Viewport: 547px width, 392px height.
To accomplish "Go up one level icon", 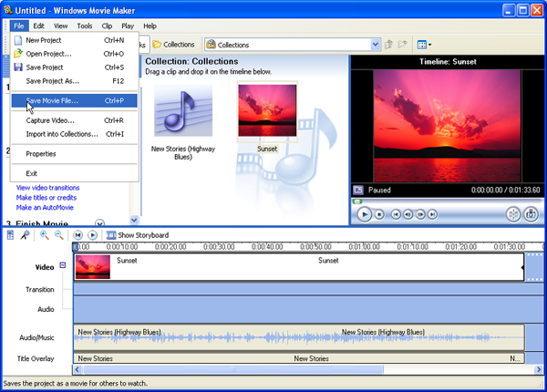I will pyautogui.click(x=388, y=45).
